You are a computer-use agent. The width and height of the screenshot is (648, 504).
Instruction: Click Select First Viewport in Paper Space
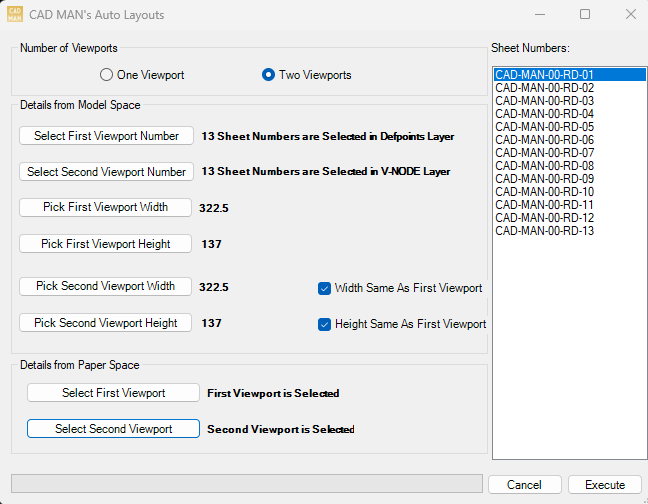pyautogui.click(x=113, y=393)
